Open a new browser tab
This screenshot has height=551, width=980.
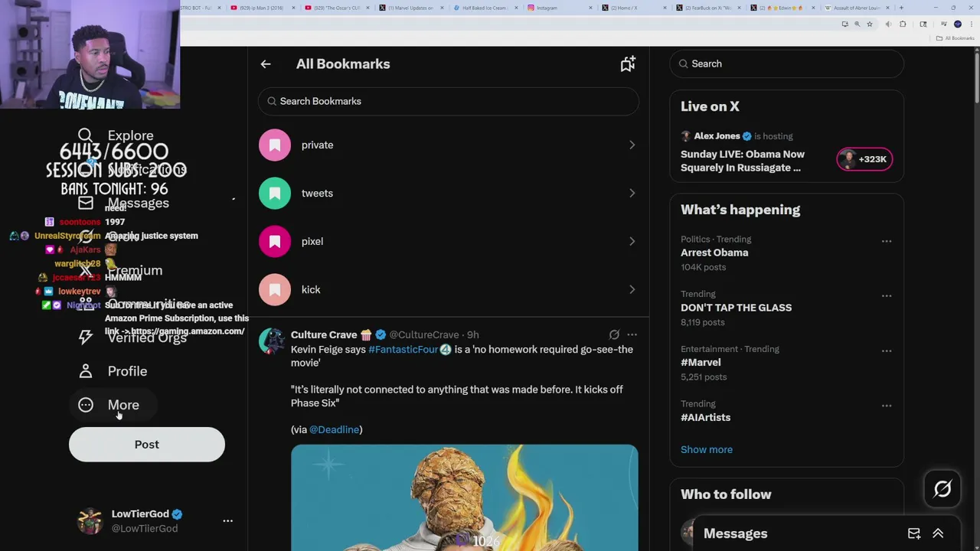[x=901, y=8]
